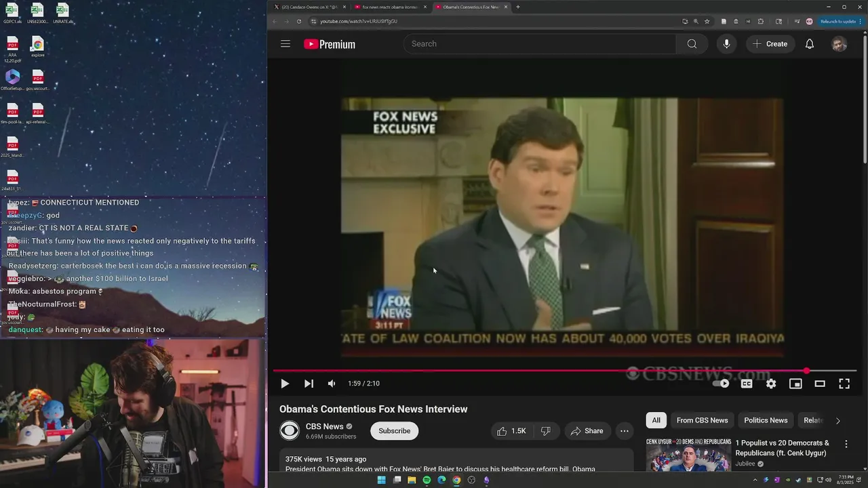Click the red scrubber playhead dot

(x=806, y=371)
